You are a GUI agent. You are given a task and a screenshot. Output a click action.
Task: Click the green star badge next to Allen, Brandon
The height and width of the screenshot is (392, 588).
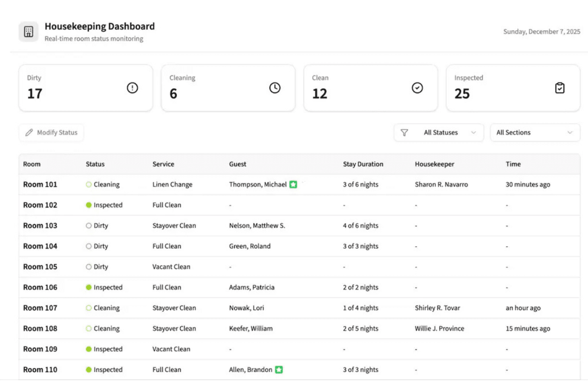279,370
